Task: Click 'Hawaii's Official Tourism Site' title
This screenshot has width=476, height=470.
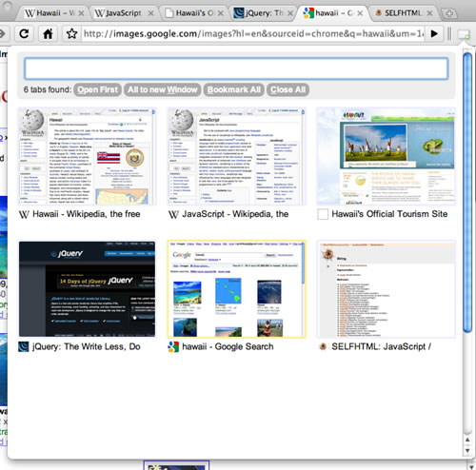Action: (x=389, y=214)
